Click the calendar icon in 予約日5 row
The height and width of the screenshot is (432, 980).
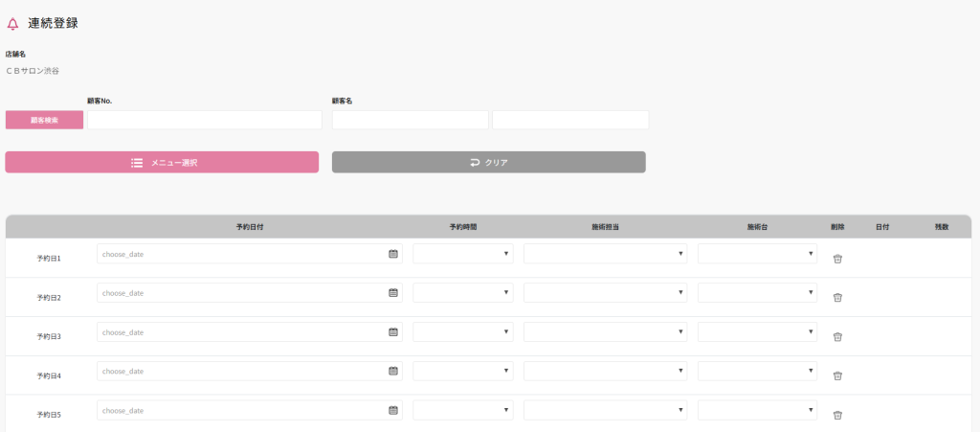pos(392,410)
